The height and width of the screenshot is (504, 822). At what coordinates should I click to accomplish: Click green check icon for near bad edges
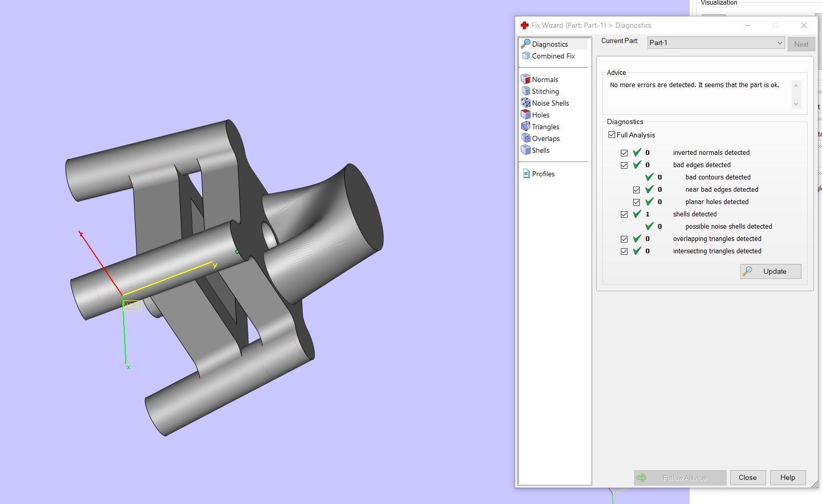pos(649,189)
